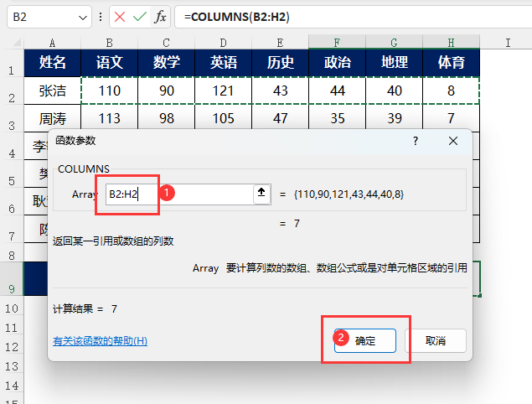Open help question mark in dialog
The width and height of the screenshot is (532, 404).
coord(416,141)
